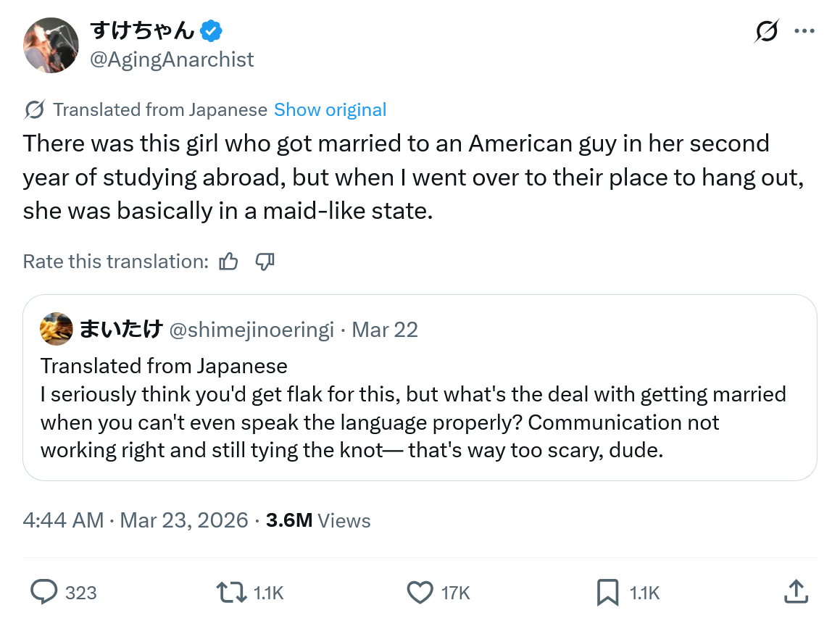Open @shimejinoeringi handle in quoted post
Viewport: 840px width, 621px height.
tap(251, 330)
